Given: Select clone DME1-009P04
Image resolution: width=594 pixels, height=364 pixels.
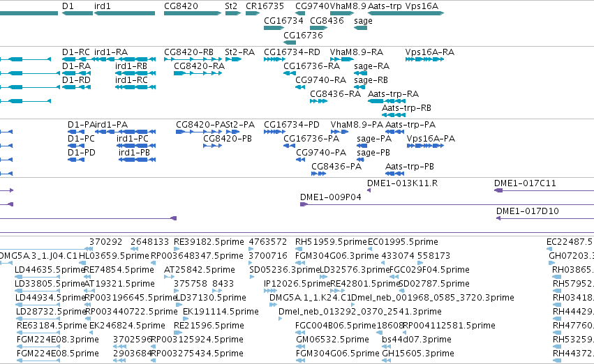Looking at the screenshot, I should pyautogui.click(x=330, y=197).
